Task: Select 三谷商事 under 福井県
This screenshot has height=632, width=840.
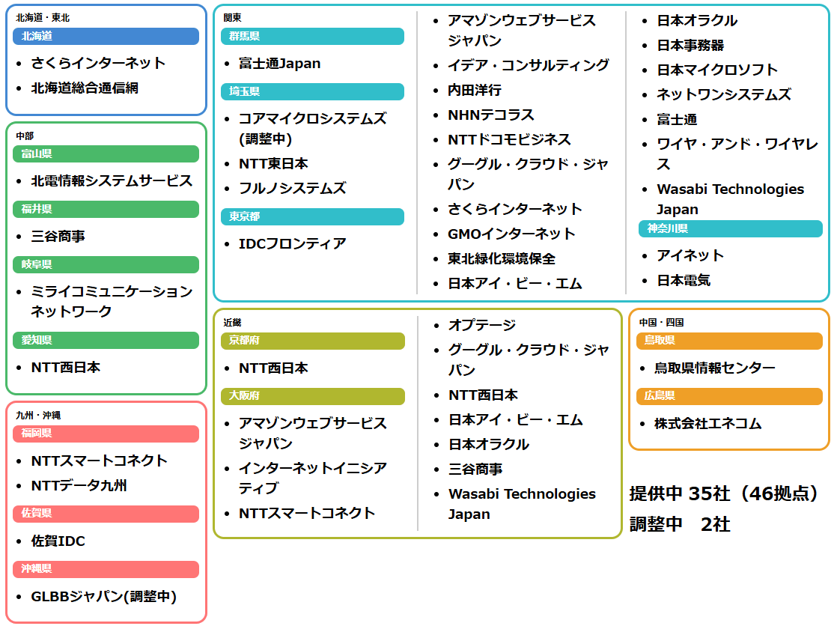Action: coord(58,237)
